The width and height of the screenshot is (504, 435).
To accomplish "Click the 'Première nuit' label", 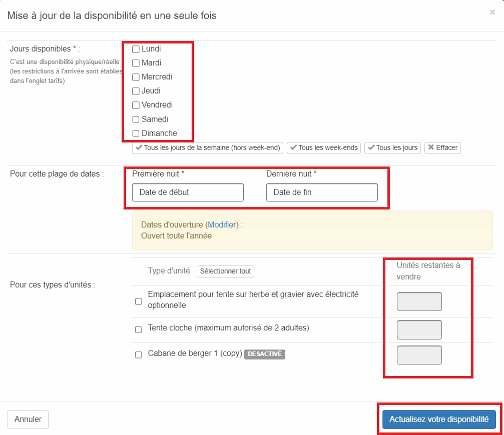I will tap(158, 173).
